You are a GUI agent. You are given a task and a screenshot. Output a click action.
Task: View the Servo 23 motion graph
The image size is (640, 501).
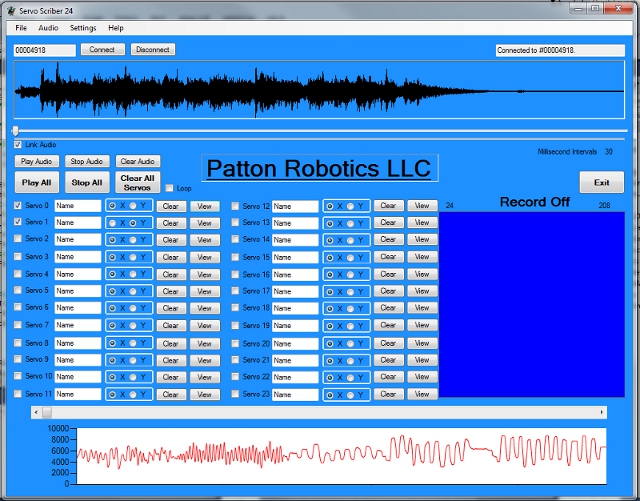point(422,394)
